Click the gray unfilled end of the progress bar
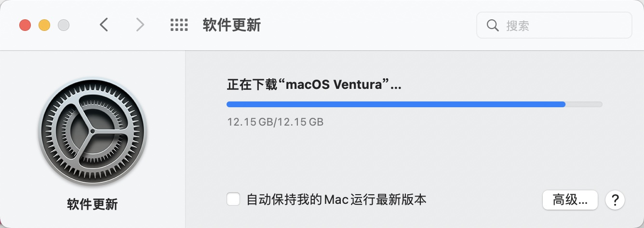This screenshot has height=228, width=644. (x=584, y=104)
